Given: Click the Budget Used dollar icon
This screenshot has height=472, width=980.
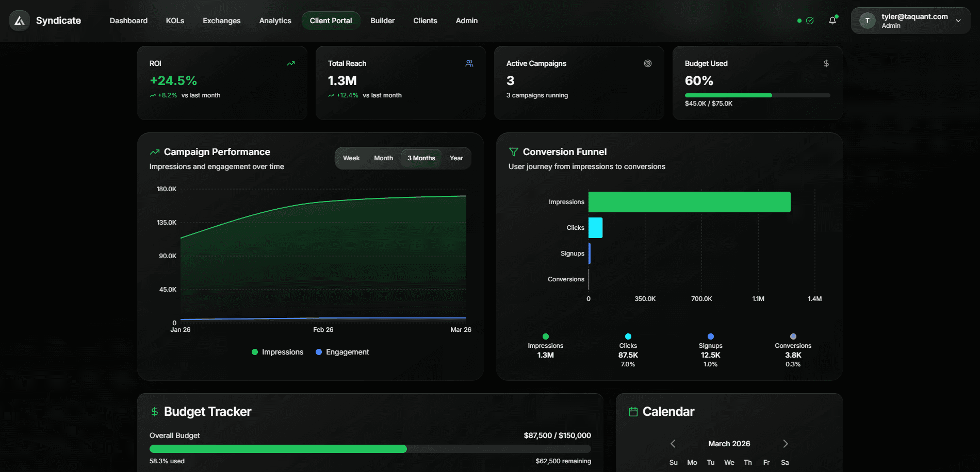Looking at the screenshot, I should click(x=826, y=63).
